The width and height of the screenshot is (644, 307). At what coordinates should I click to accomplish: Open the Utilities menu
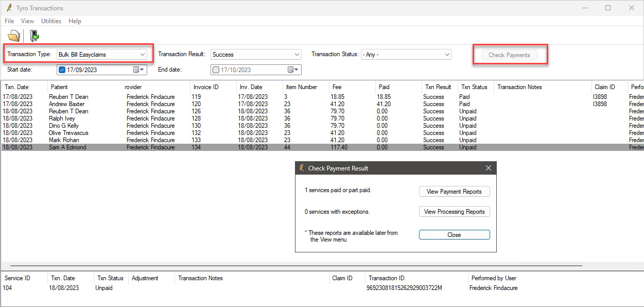point(51,21)
